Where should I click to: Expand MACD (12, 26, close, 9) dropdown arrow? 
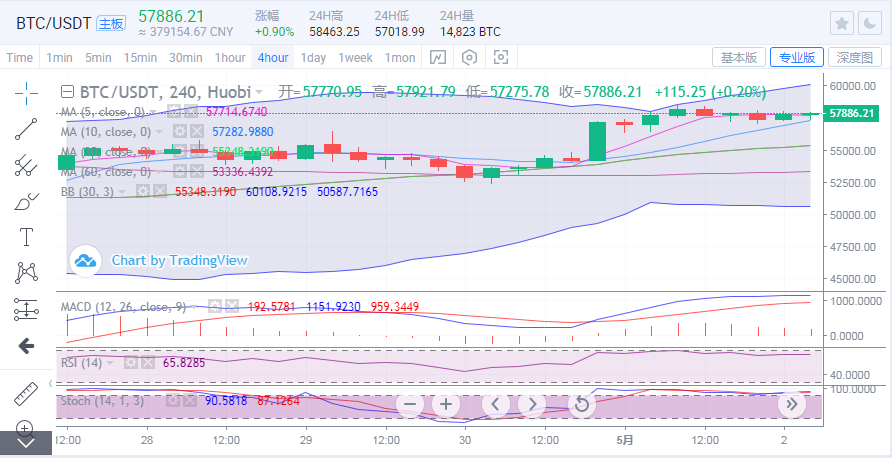(x=195, y=307)
